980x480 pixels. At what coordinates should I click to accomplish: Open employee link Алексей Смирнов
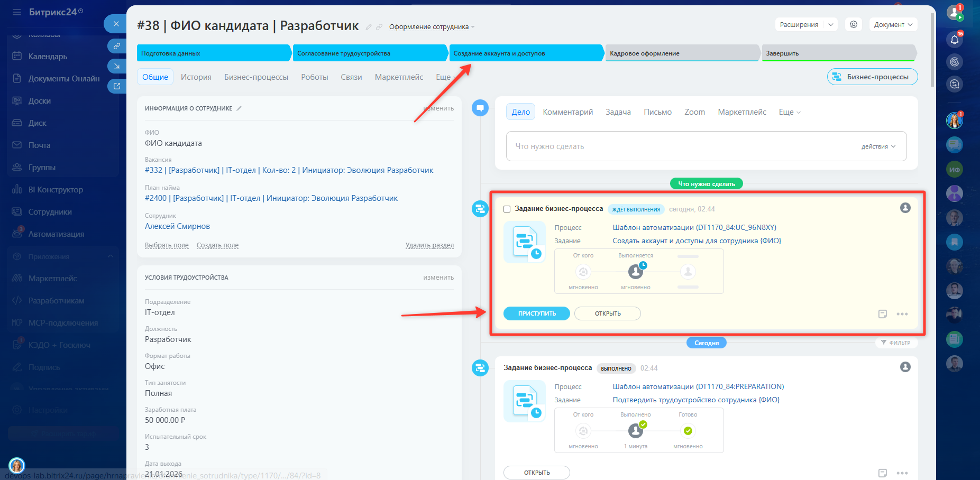[177, 226]
